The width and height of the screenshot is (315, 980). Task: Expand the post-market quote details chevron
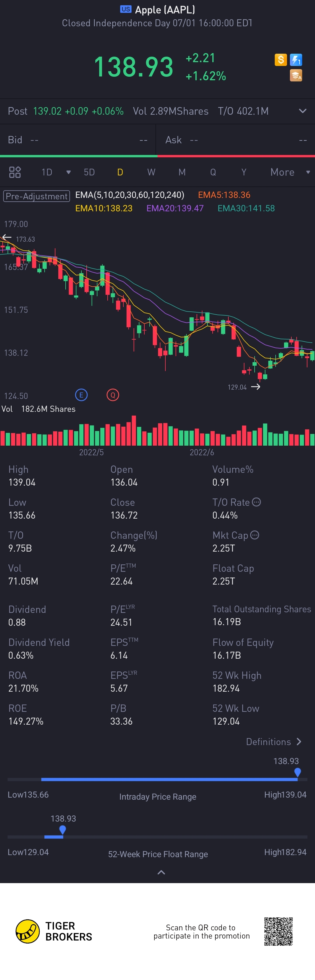point(302,111)
